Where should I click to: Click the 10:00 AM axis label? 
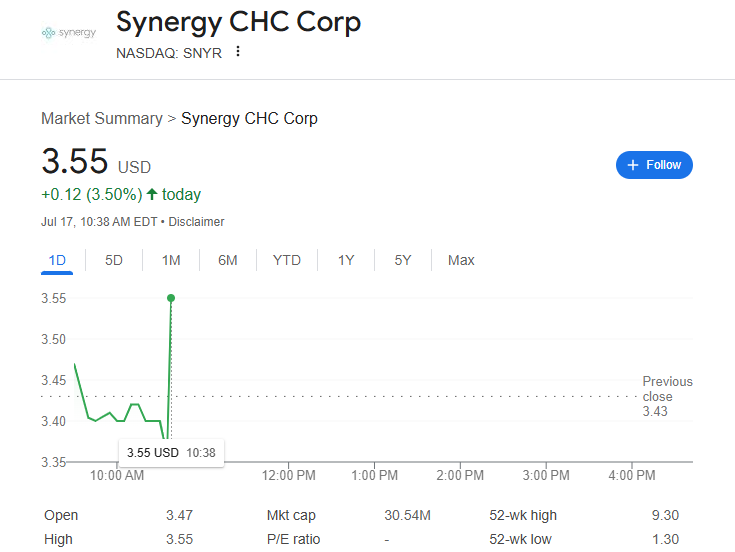117,475
